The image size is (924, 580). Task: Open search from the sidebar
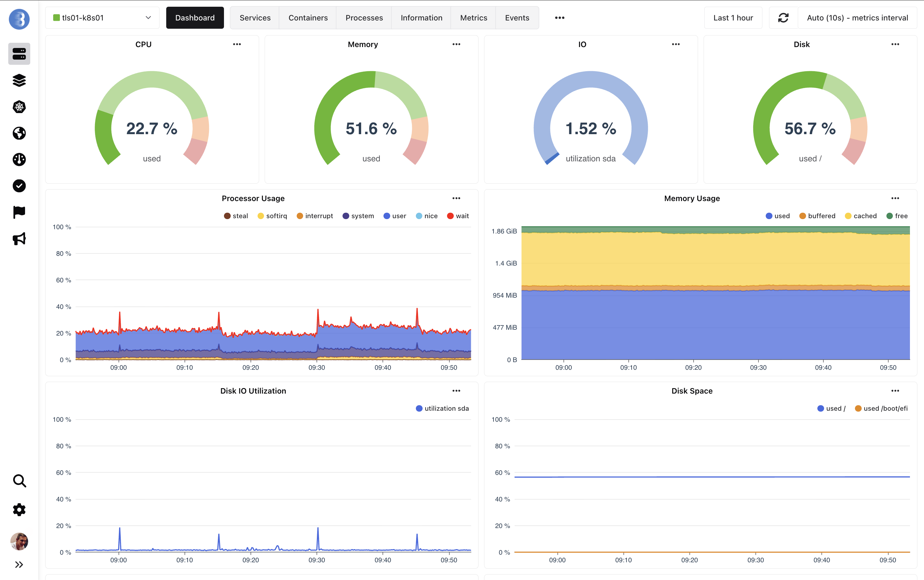click(x=19, y=481)
